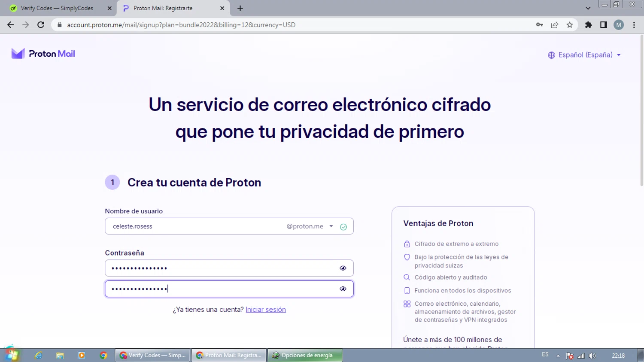Click Funciona en todos los dispositivos text

[x=463, y=291]
